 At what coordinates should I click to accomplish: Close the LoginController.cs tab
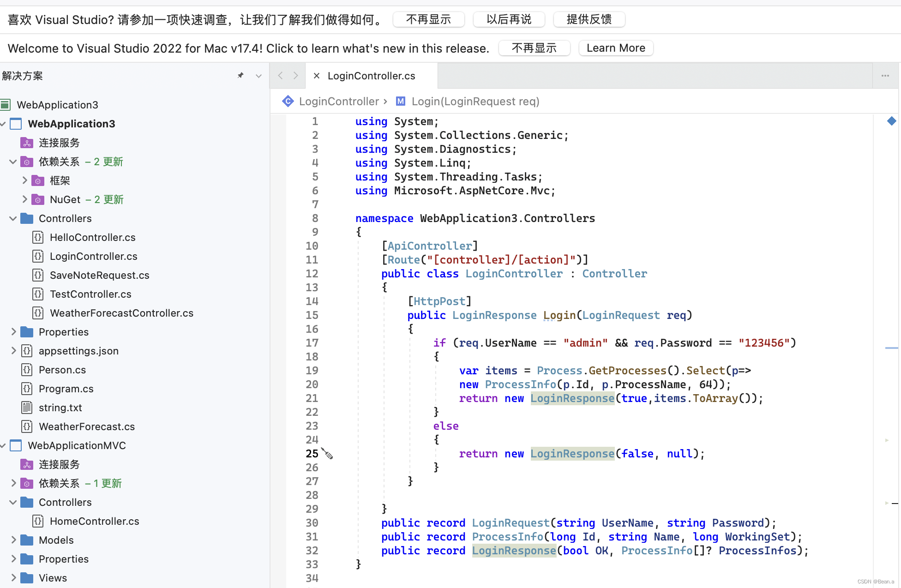coord(317,76)
